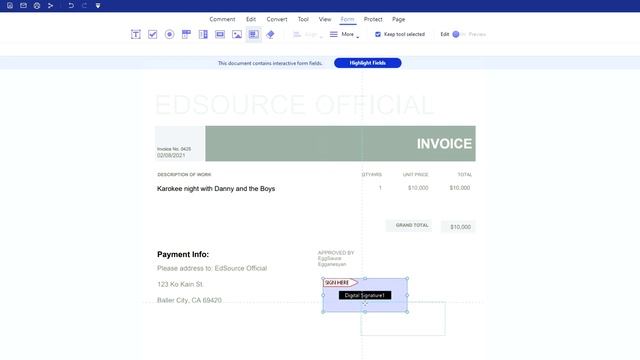Click the Preview label next to toggle
The height and width of the screenshot is (360, 640).
pyautogui.click(x=477, y=34)
